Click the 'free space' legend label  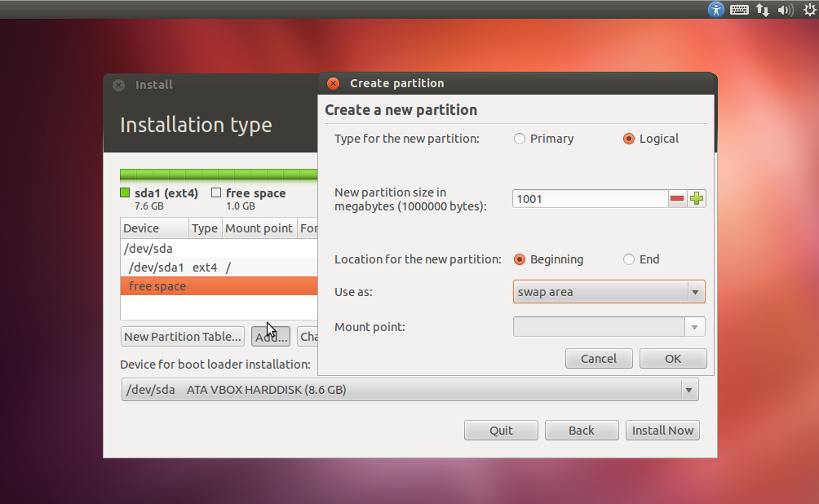[x=256, y=193]
